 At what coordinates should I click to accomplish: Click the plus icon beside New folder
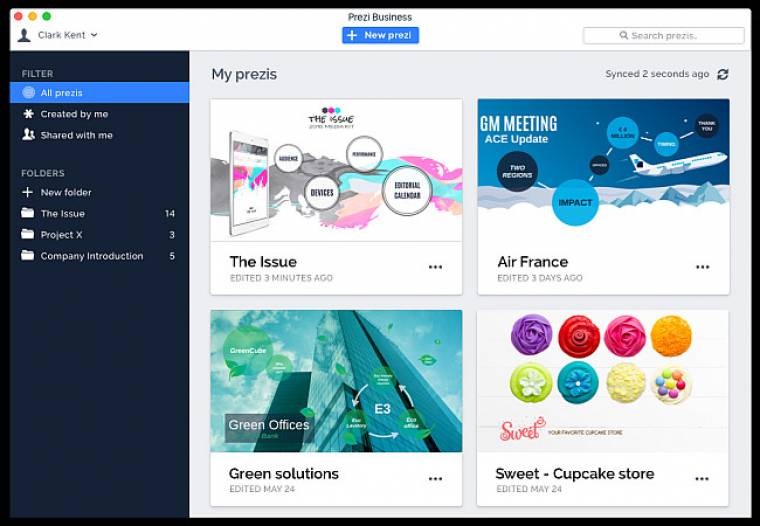(x=28, y=192)
